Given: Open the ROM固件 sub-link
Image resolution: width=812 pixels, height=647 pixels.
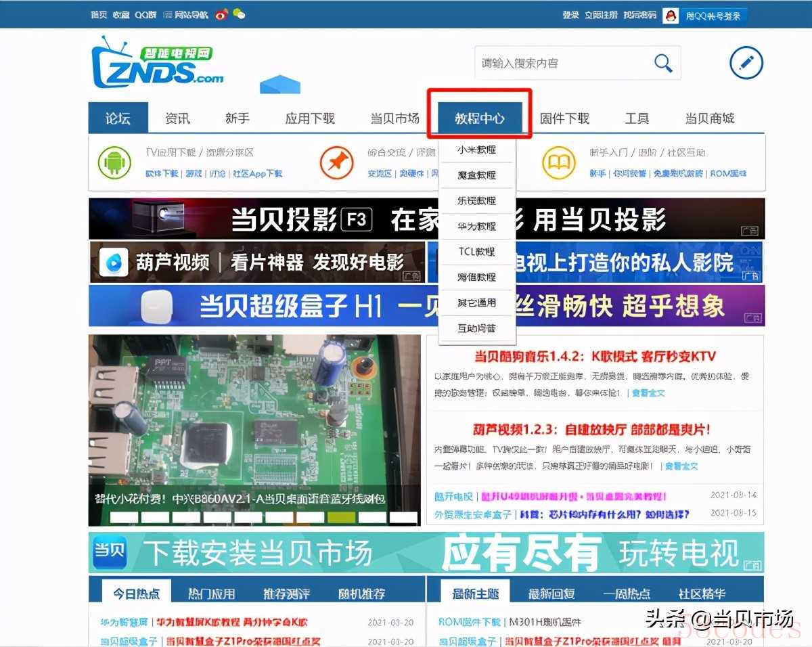Looking at the screenshot, I should click(x=727, y=174).
